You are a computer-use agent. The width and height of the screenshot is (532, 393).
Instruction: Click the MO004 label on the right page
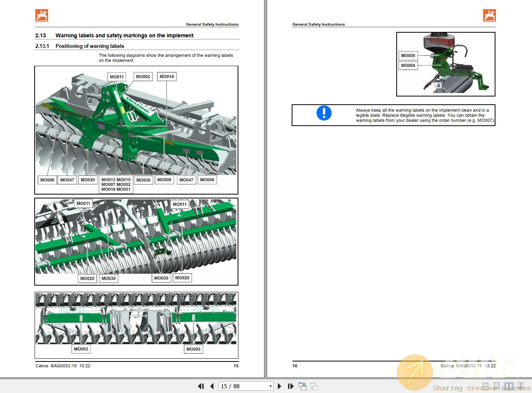pos(408,65)
